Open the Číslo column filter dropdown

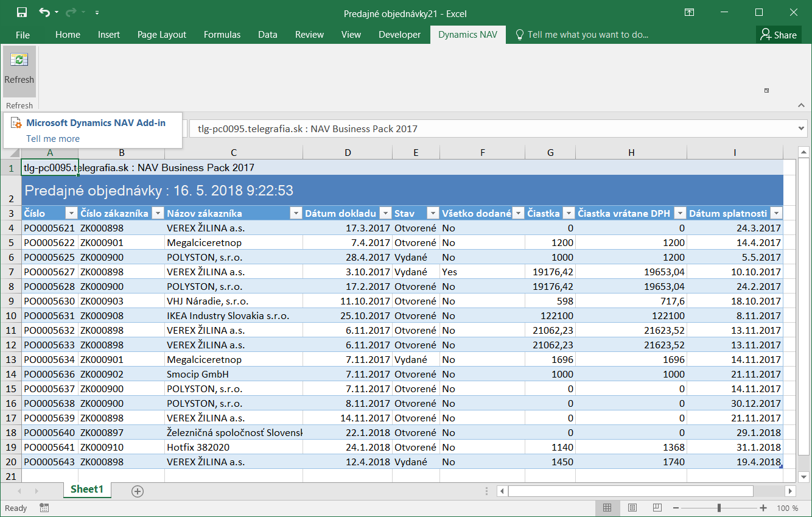pyautogui.click(x=71, y=213)
